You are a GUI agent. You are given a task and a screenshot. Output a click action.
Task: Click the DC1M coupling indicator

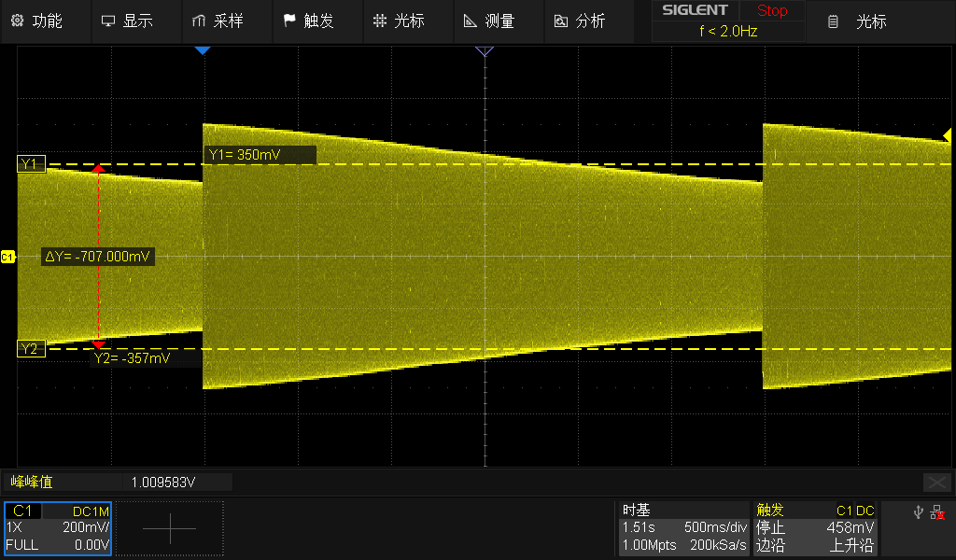91,511
